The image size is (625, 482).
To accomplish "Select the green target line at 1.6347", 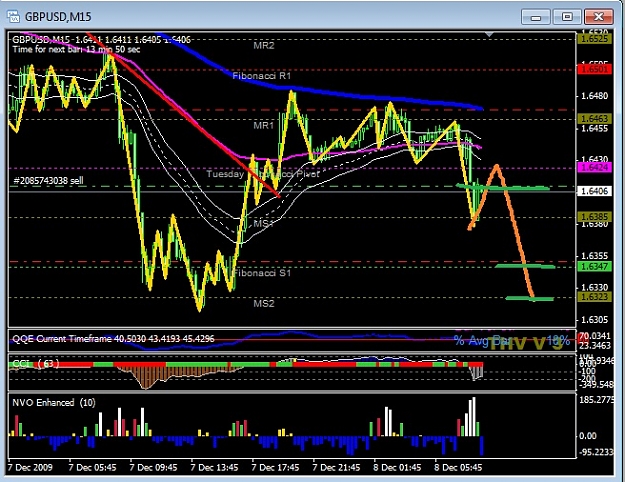I will coord(525,266).
